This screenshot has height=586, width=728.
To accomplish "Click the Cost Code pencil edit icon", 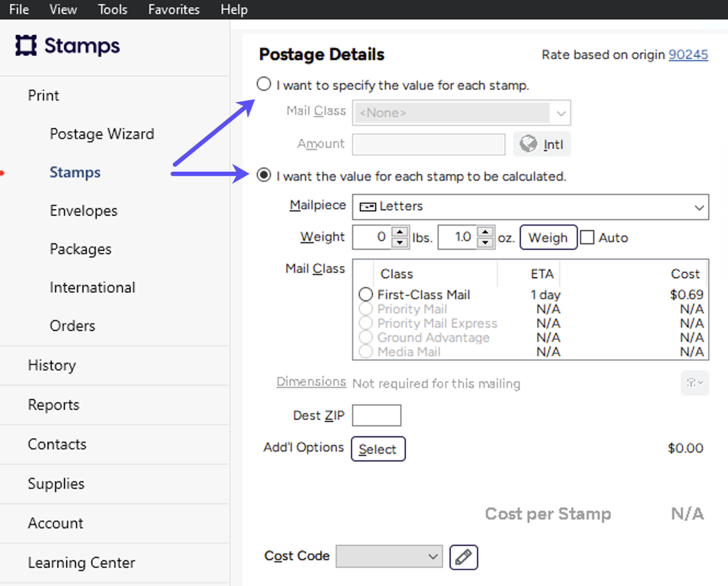I will pyautogui.click(x=463, y=557).
